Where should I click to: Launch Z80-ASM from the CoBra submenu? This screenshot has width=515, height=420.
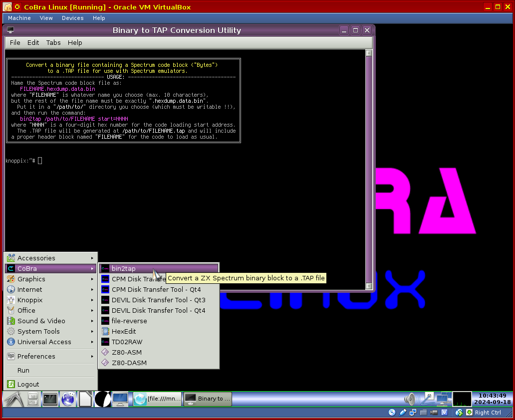127,352
